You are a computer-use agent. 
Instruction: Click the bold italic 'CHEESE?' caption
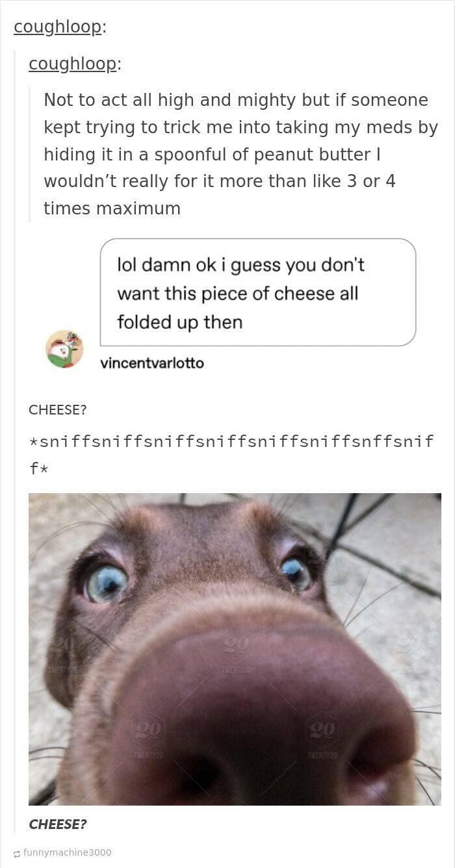coord(58,824)
